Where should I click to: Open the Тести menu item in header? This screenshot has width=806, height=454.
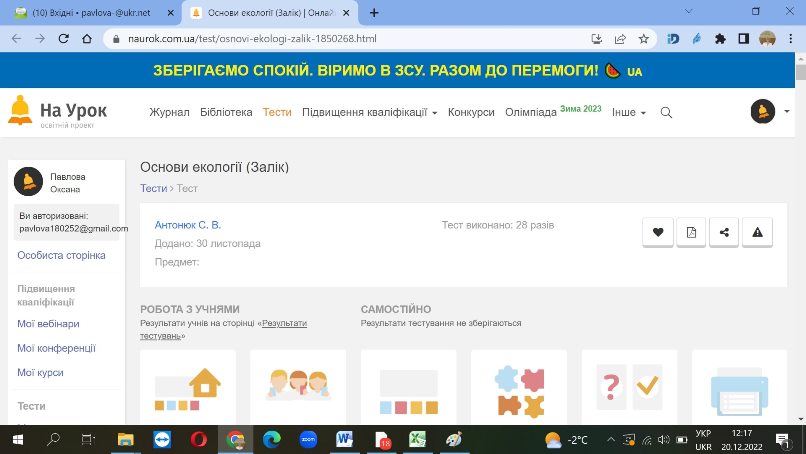277,112
